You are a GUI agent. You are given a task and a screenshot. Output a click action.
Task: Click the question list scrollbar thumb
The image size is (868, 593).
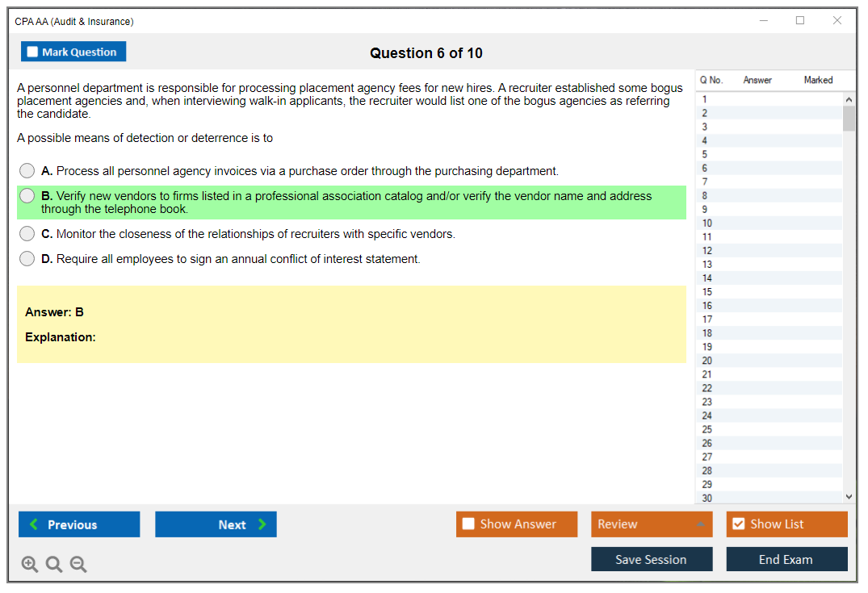[849, 118]
